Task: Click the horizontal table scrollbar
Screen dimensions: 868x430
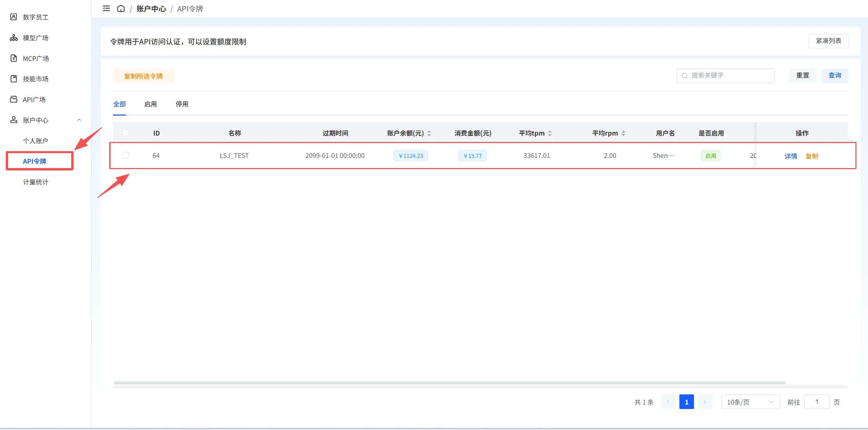Action: [449, 383]
